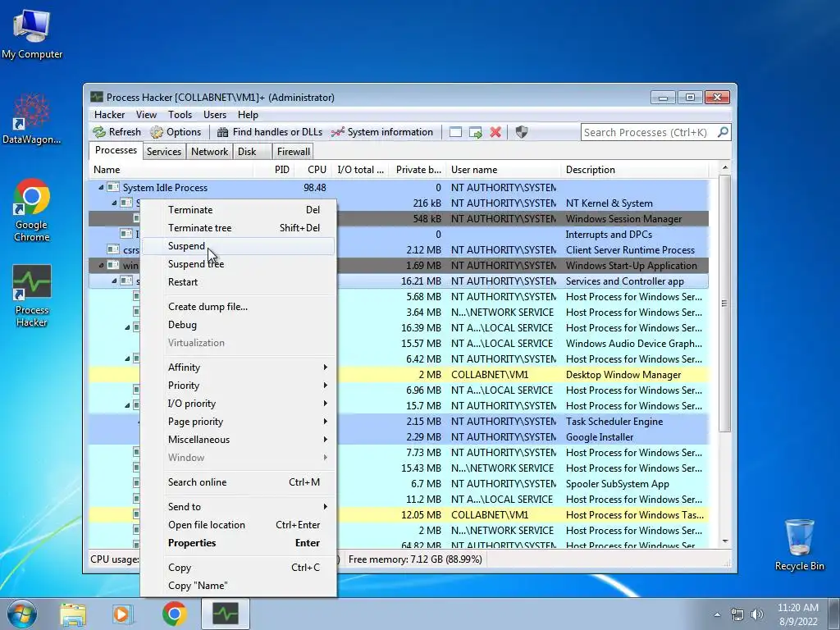Open the Help menu
Image resolution: width=840 pixels, height=630 pixels.
coord(248,115)
